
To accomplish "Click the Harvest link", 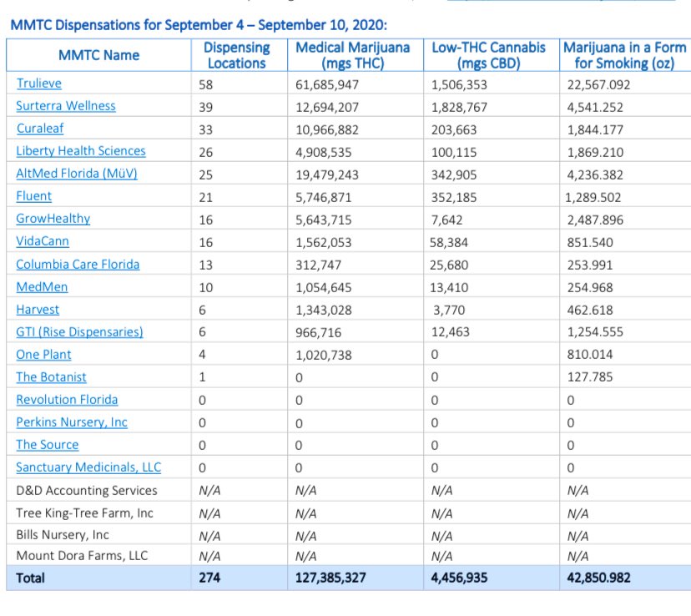I will click(x=38, y=310).
